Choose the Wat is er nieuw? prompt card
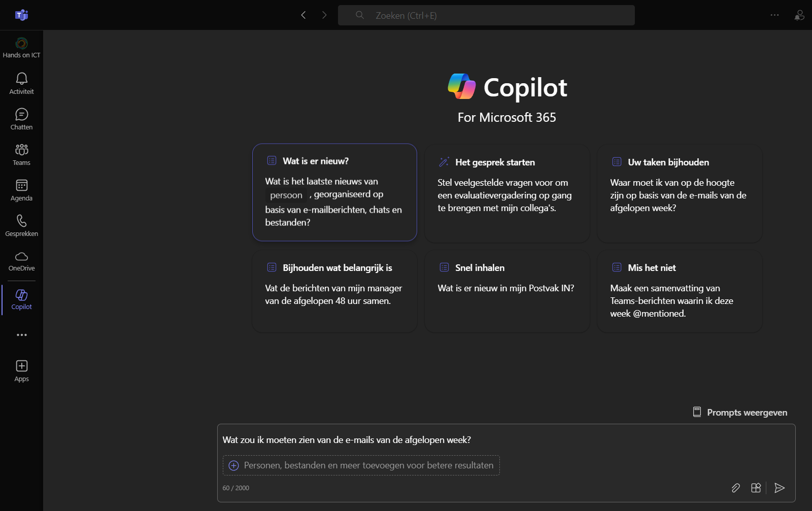The height and width of the screenshot is (511, 812). pos(334,192)
